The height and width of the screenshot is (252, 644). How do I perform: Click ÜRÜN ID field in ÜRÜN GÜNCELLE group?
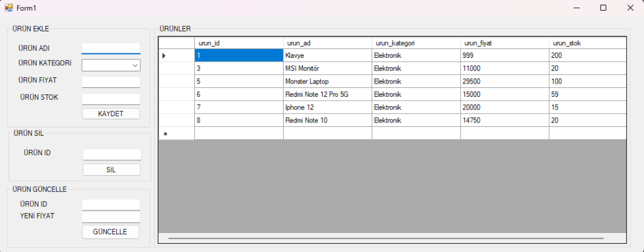[111, 204]
